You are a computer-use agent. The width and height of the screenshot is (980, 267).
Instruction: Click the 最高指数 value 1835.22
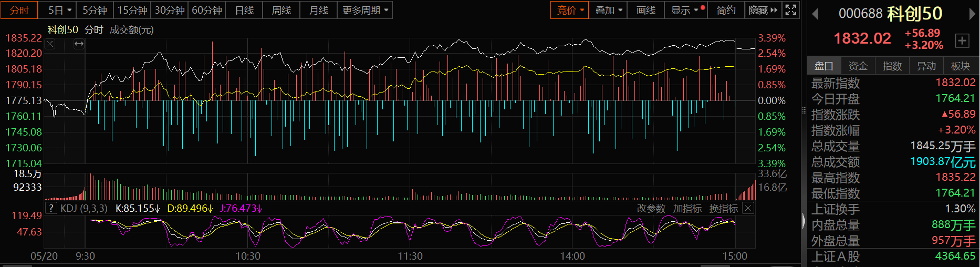click(955, 177)
